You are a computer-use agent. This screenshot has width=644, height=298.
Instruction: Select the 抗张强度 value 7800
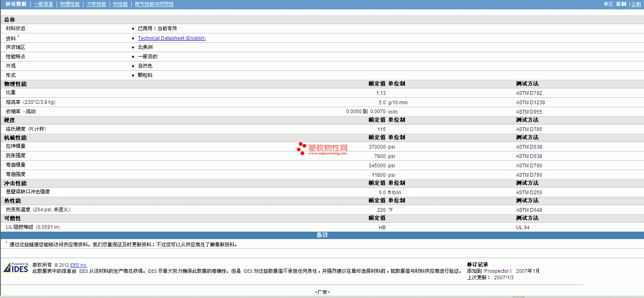click(380, 156)
